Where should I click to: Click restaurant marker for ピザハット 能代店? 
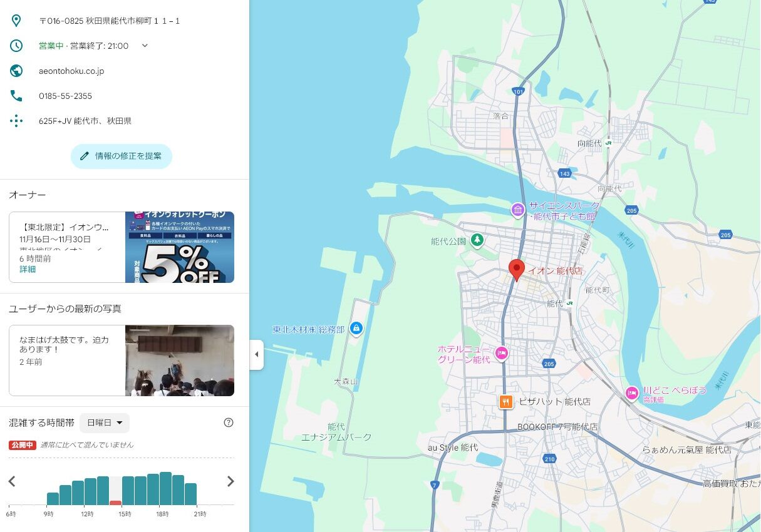pos(507,402)
